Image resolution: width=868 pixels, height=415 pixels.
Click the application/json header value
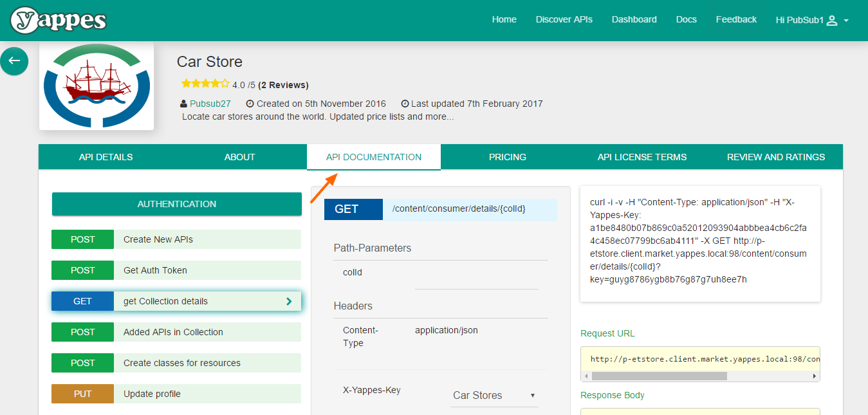pyautogui.click(x=447, y=331)
